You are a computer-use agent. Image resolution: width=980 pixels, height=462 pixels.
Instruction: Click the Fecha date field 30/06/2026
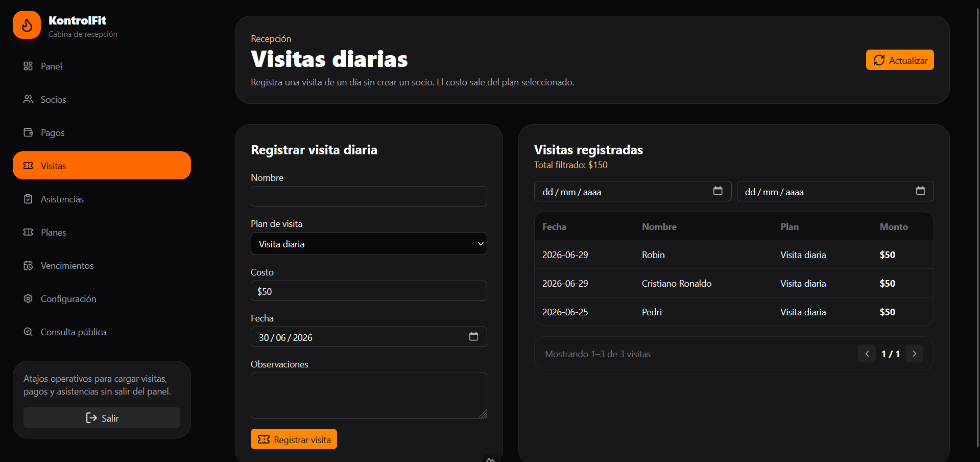pyautogui.click(x=369, y=337)
